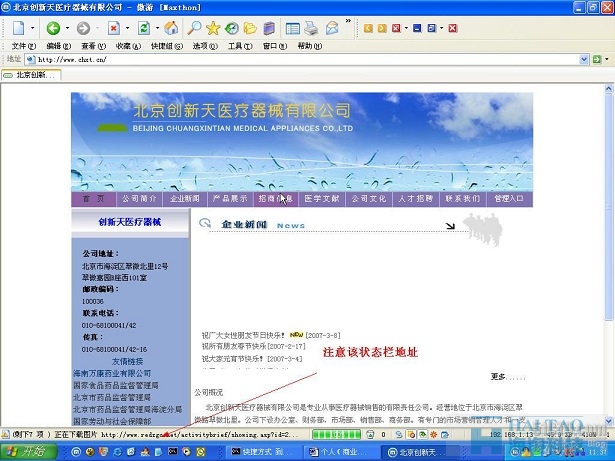Switch to 快捷方式 taskbar window
This screenshot has width=615, height=461.
pos(263,452)
